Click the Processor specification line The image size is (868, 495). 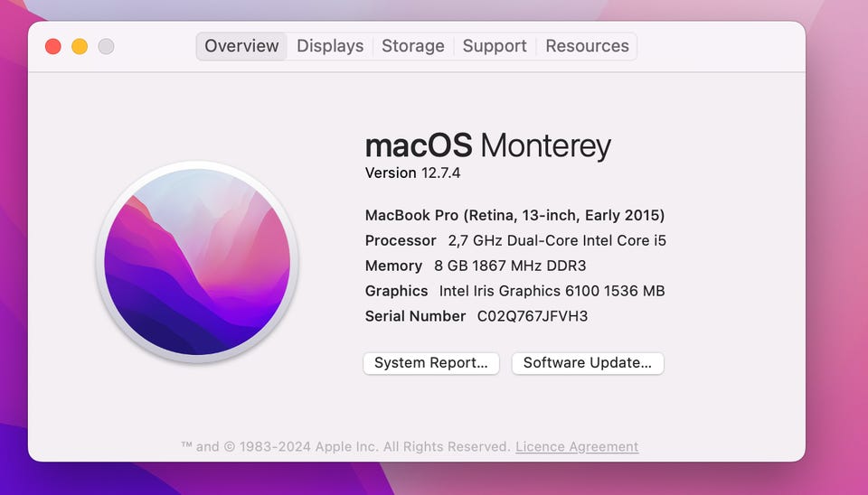click(515, 240)
